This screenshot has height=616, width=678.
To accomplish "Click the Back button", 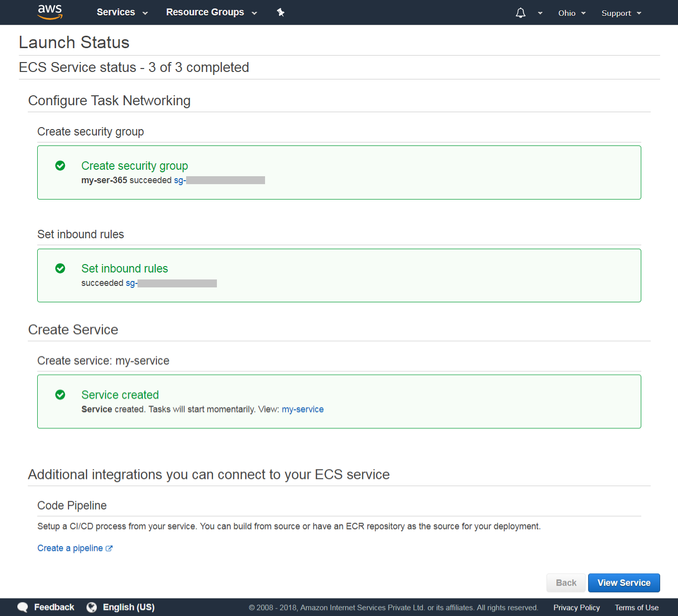I will pos(566,583).
